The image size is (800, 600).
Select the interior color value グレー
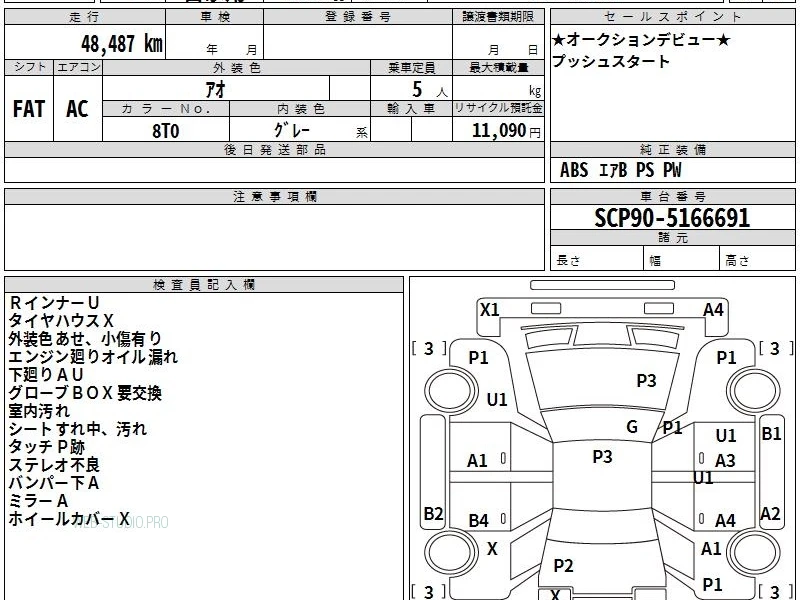point(292,130)
